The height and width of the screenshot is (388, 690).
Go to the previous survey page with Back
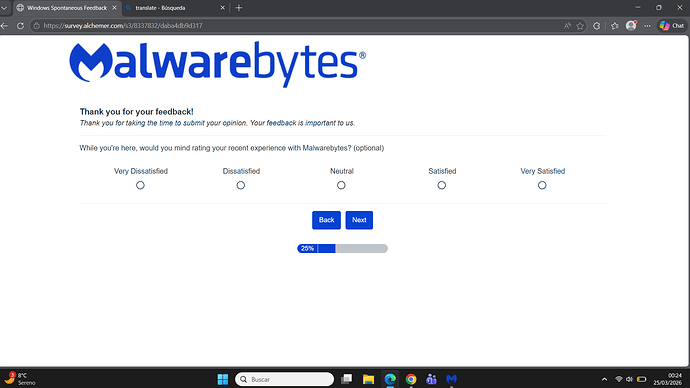pos(326,220)
